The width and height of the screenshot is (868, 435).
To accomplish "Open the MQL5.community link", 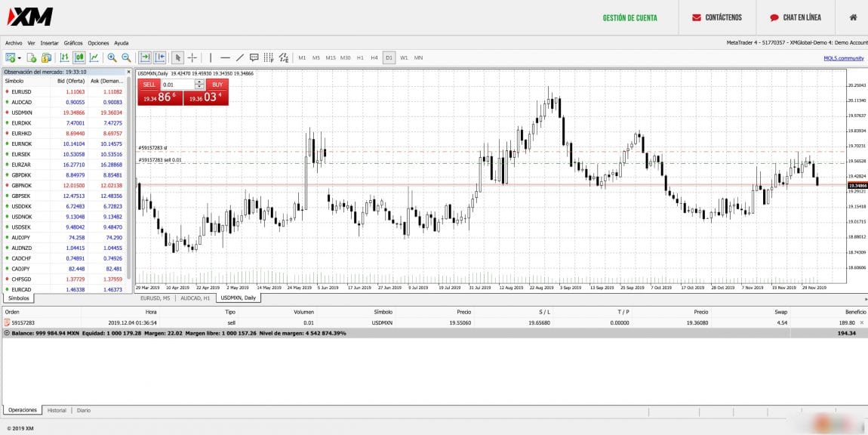I will point(843,58).
